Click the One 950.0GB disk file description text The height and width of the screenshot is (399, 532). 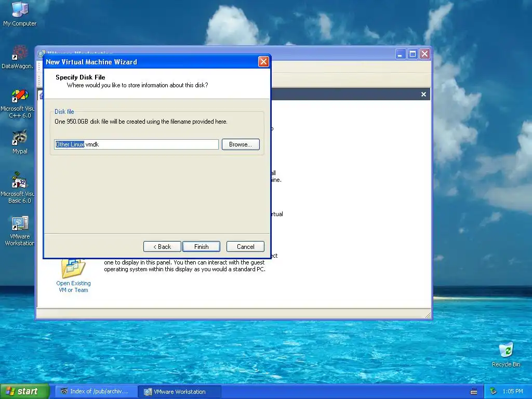pos(141,122)
